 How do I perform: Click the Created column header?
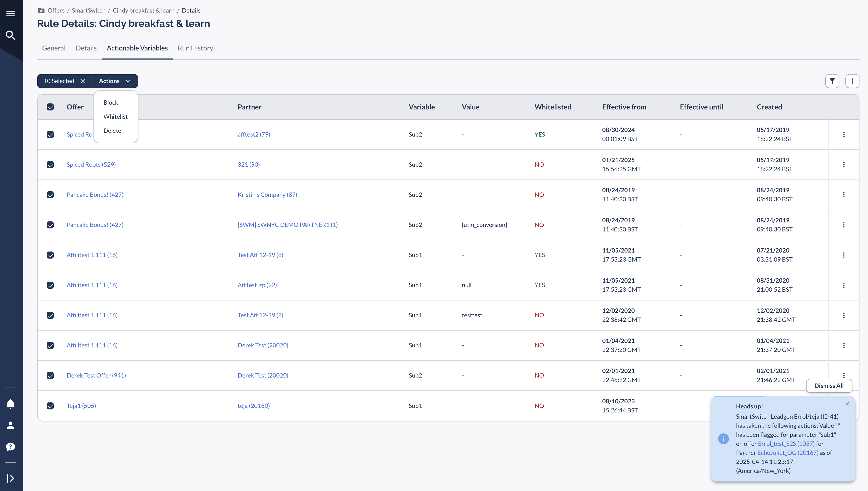769,107
